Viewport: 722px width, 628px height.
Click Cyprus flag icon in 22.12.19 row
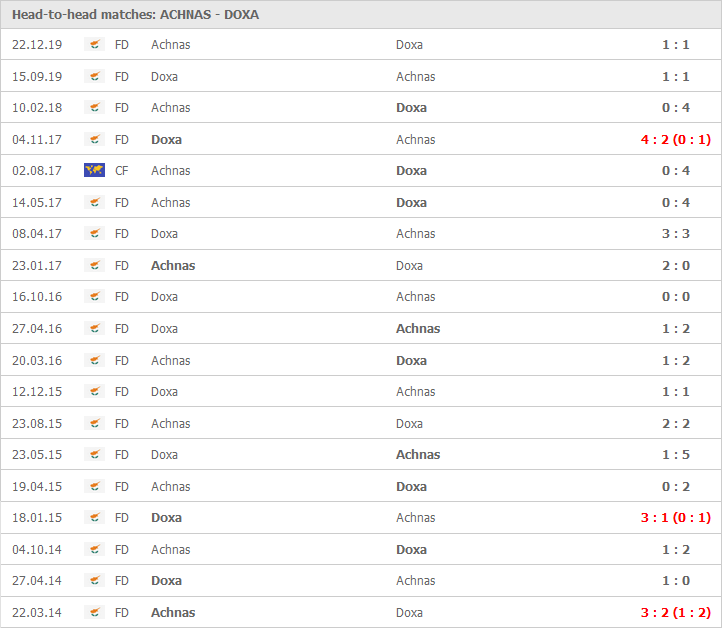pos(95,45)
